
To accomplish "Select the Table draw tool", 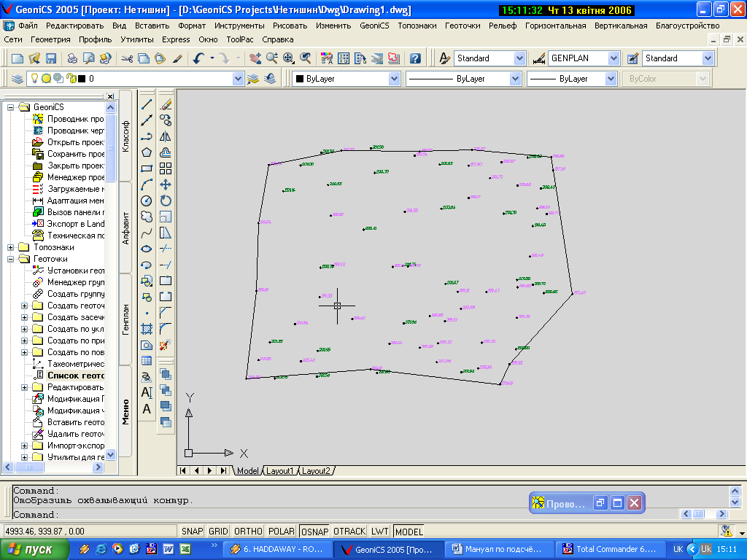I will click(147, 360).
